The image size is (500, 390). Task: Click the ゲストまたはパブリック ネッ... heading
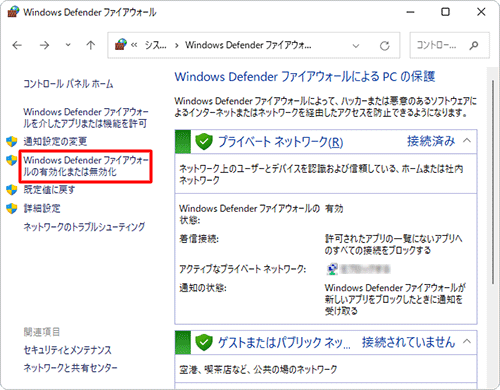[x=284, y=343]
